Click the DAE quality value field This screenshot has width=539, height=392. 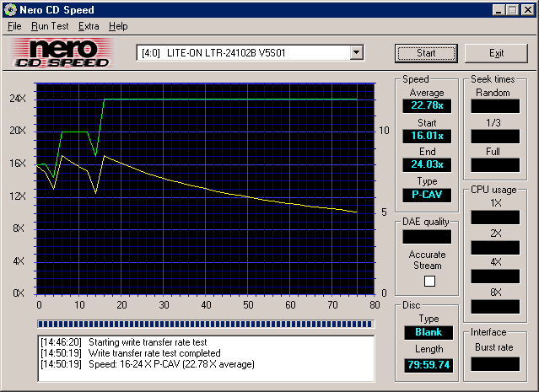tap(427, 237)
